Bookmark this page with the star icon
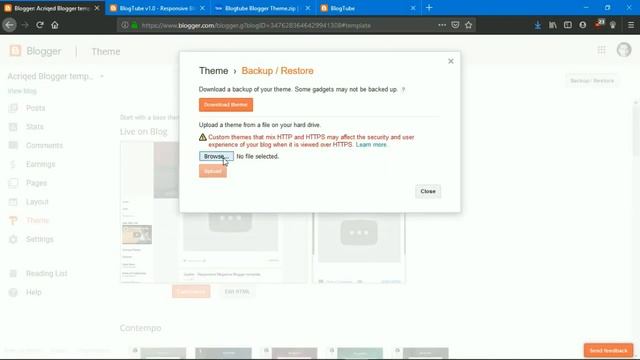640x360 pixels. (469, 25)
